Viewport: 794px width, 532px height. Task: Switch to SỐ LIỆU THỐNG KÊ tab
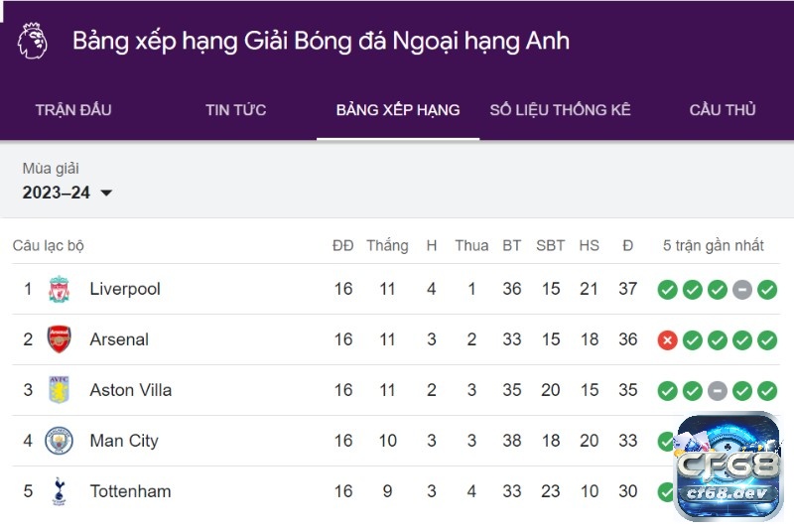tap(560, 110)
